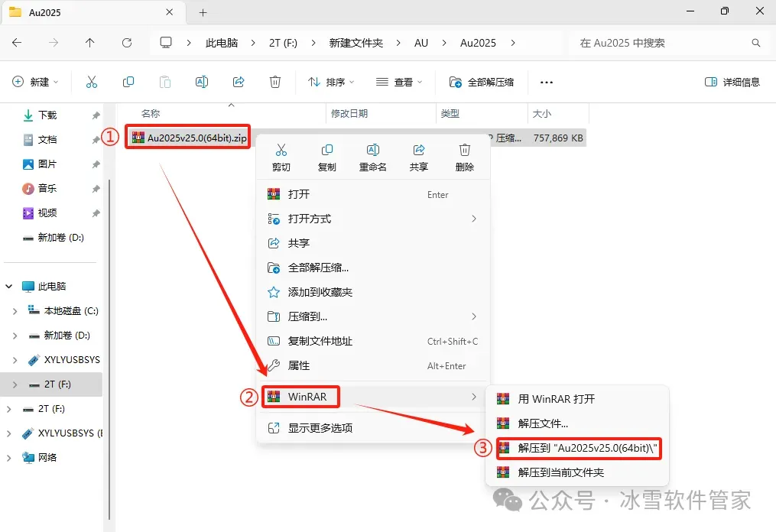Collapse the 此电脑 tree node
Screen dimensions: 776x532
pos(9,287)
